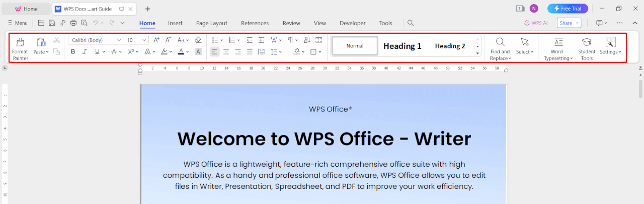Open the Menu hamburger menu
This screenshot has height=204, width=644.
[x=17, y=23]
